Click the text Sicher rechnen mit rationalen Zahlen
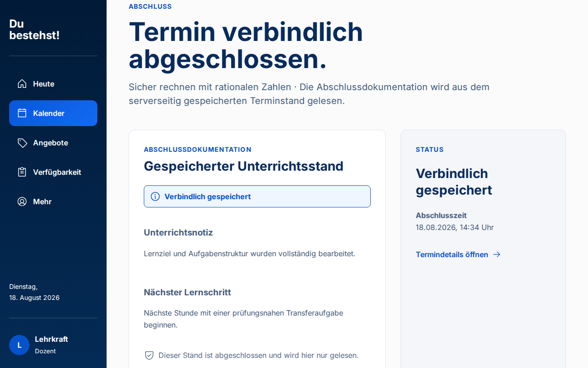Screen dimensions: 588x368 210,87
